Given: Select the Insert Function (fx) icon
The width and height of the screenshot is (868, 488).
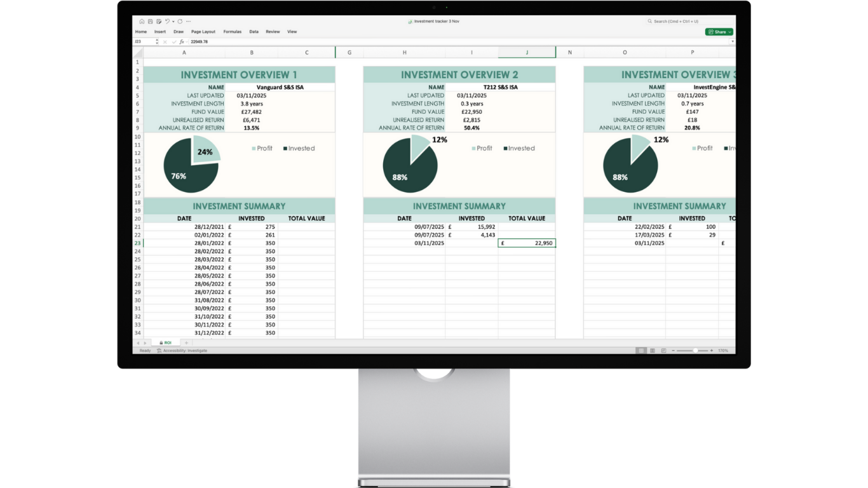Looking at the screenshot, I should click(x=182, y=41).
